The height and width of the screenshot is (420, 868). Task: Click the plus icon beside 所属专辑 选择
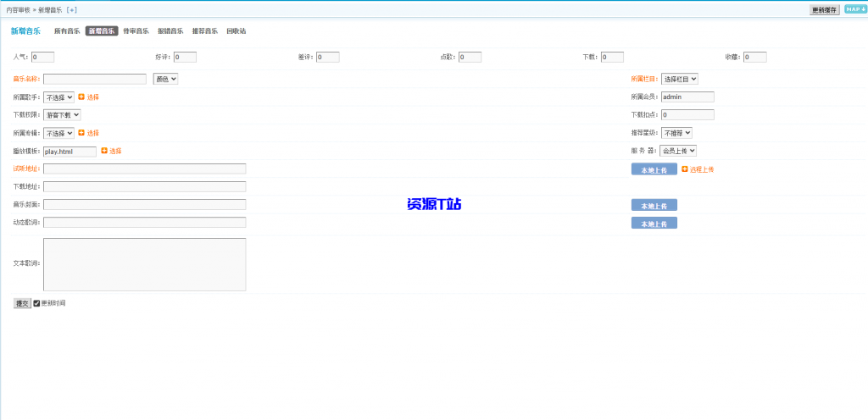coord(81,133)
